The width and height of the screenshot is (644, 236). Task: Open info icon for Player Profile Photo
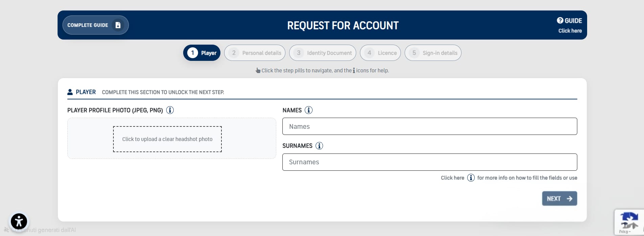click(x=170, y=110)
